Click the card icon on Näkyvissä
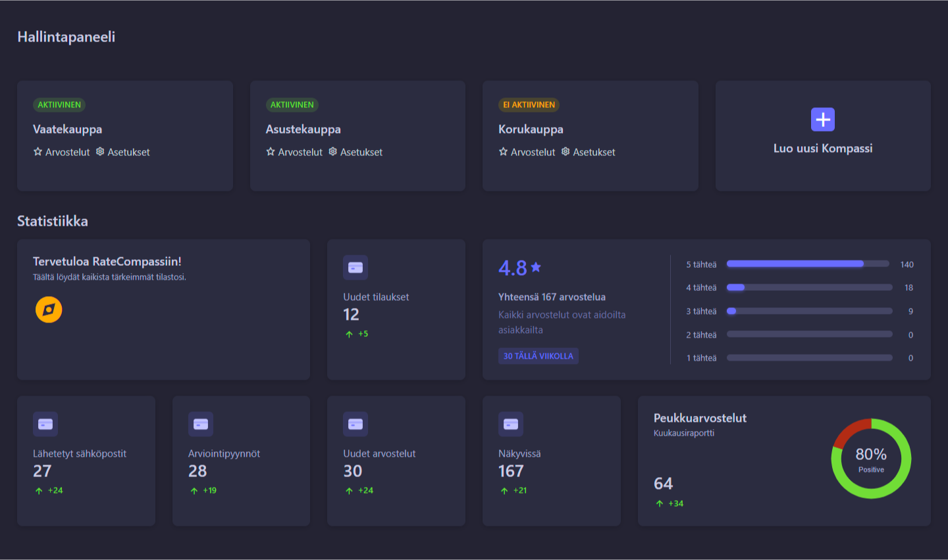Image resolution: width=948 pixels, height=560 pixels. pyautogui.click(x=510, y=424)
